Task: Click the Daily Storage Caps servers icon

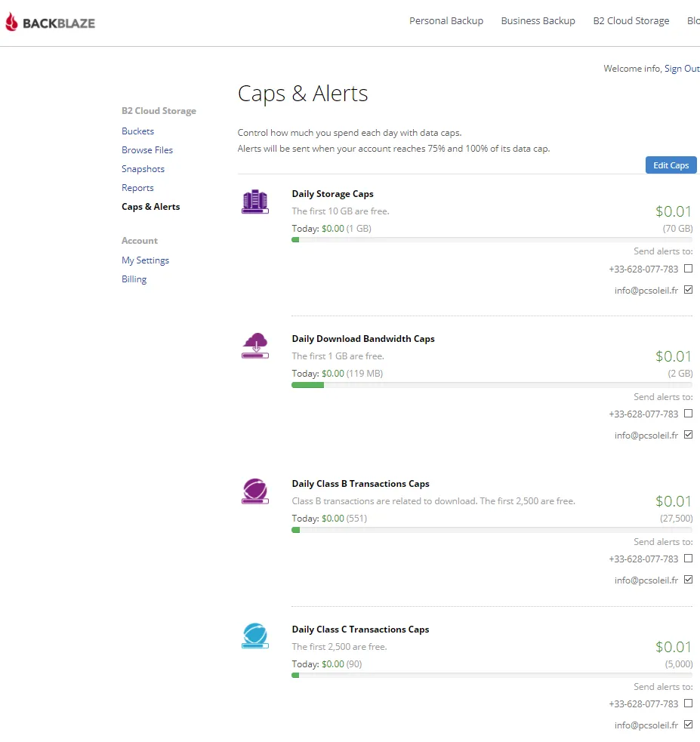Action: tap(255, 202)
